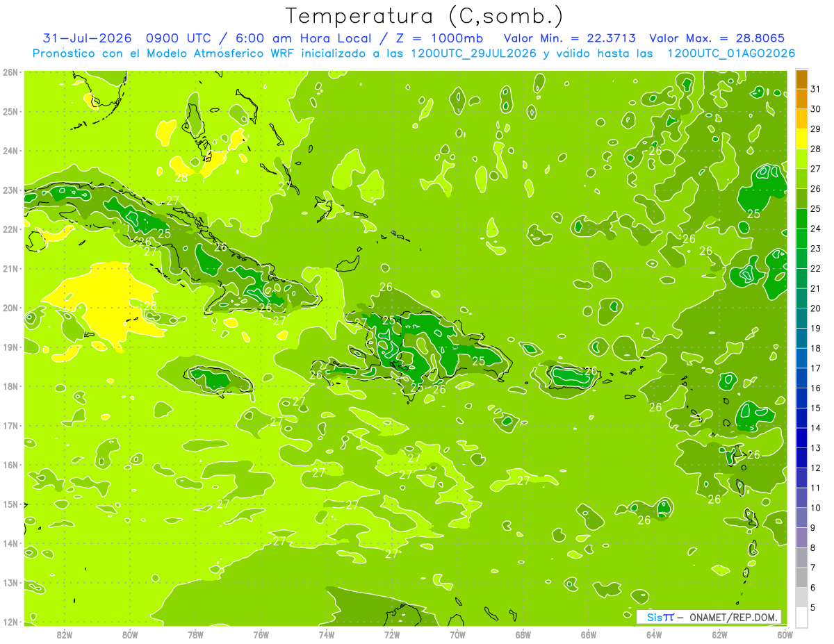Image resolution: width=834 pixels, height=644 pixels.
Task: Click the model start time "1200UTC_29JUL2026"
Action: [x=473, y=53]
